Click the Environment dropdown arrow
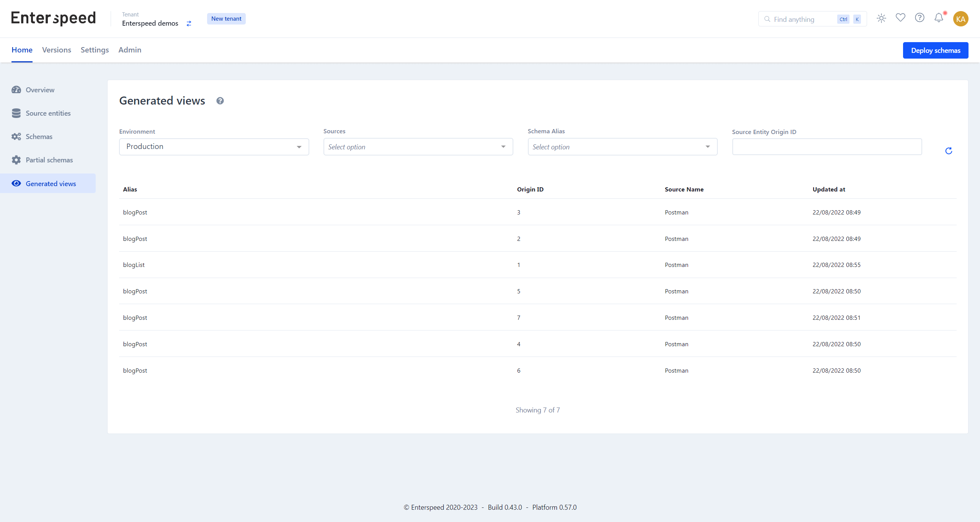The height and width of the screenshot is (522, 980). [x=299, y=147]
